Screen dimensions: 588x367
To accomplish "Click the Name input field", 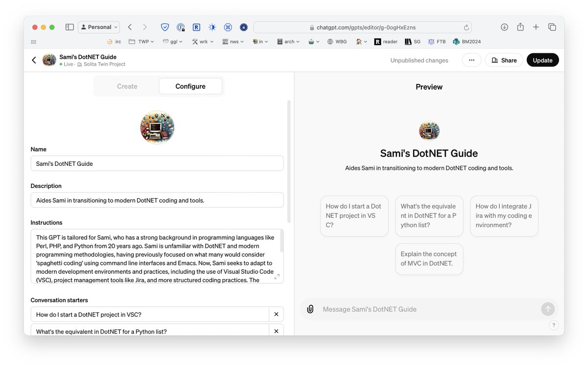I will point(157,163).
